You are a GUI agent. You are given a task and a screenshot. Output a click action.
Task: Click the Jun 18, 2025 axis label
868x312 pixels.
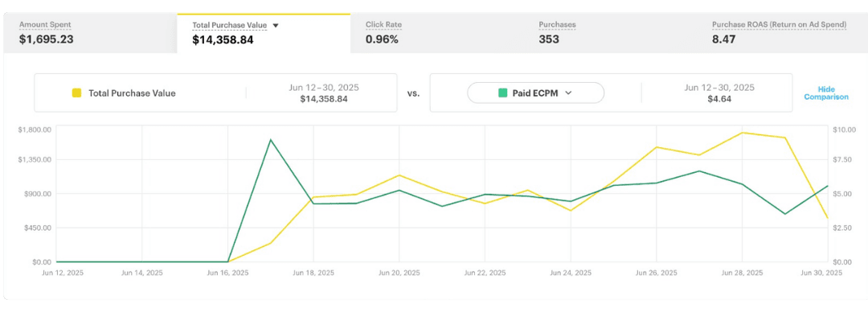[x=313, y=273]
